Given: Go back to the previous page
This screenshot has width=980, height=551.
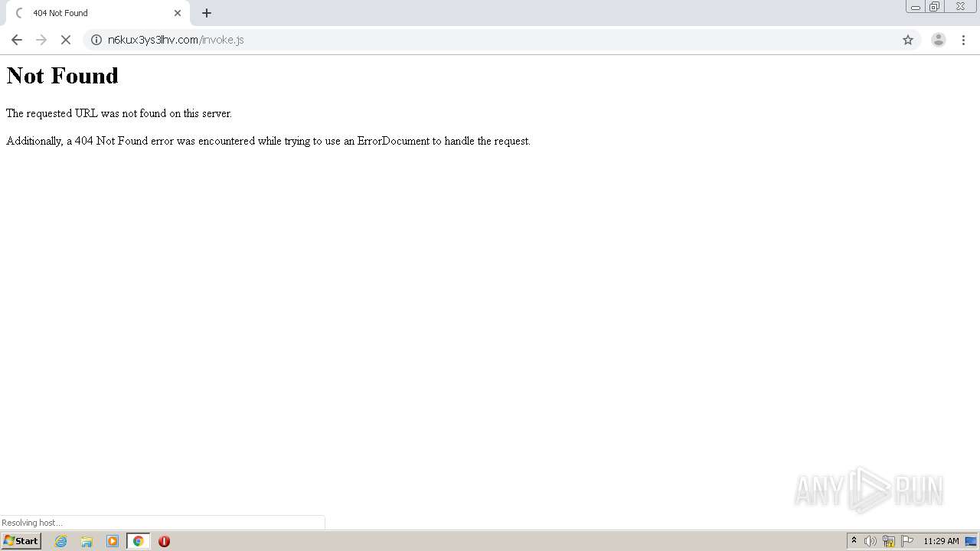Looking at the screenshot, I should click(17, 40).
